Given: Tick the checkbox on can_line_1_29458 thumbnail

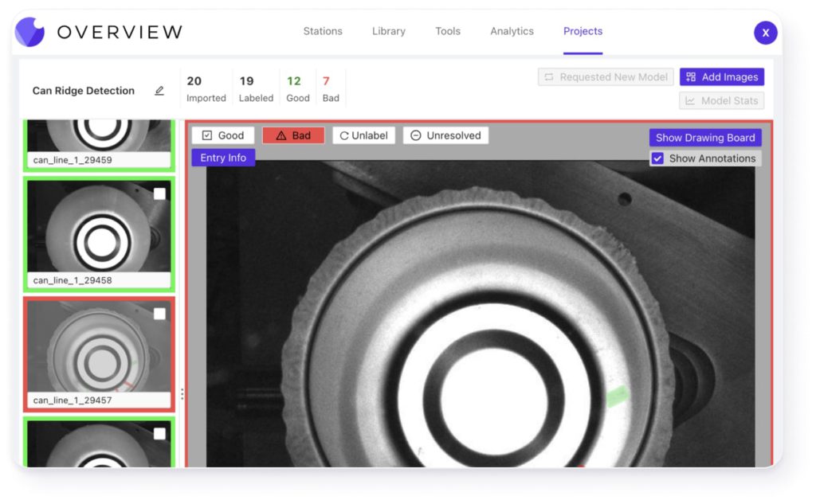Looking at the screenshot, I should pos(159,194).
